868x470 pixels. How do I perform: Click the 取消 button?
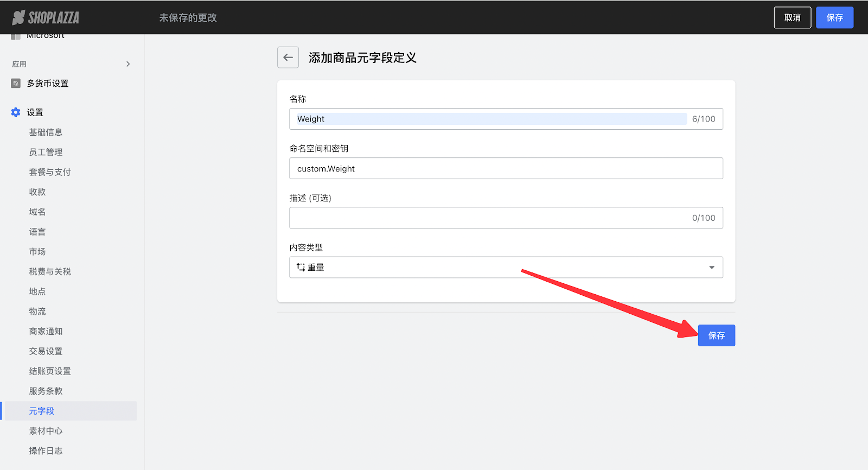click(x=792, y=18)
